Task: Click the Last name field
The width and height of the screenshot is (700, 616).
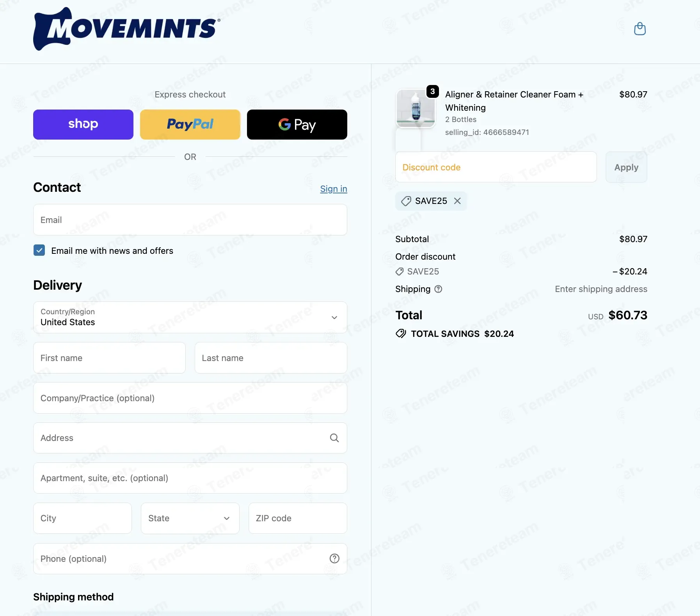Action: click(x=271, y=358)
